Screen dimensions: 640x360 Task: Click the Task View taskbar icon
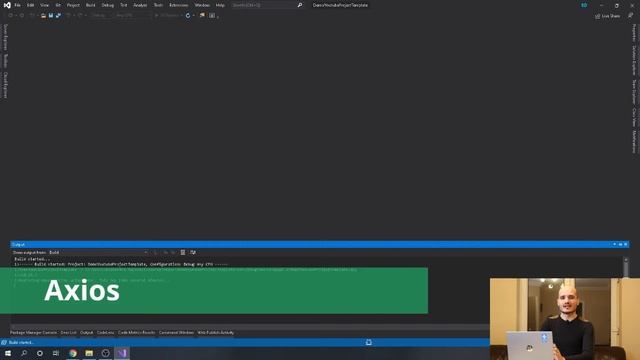pos(56,353)
